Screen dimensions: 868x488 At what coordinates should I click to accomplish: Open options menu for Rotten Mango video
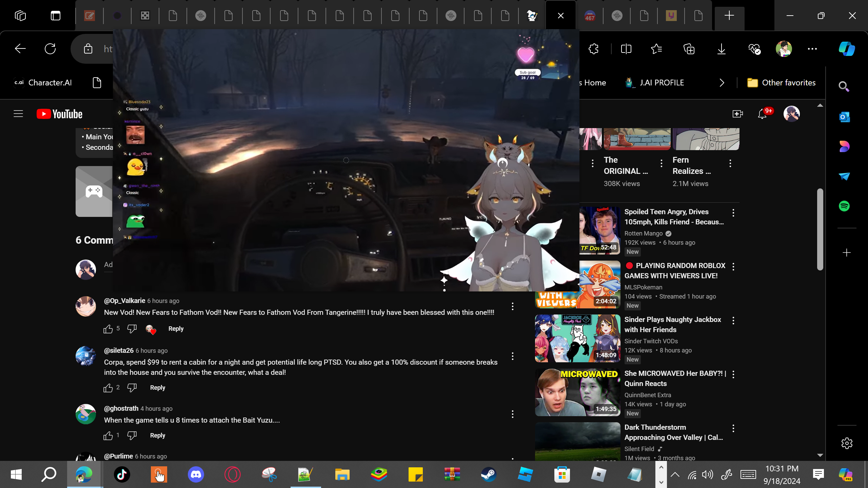click(733, 213)
